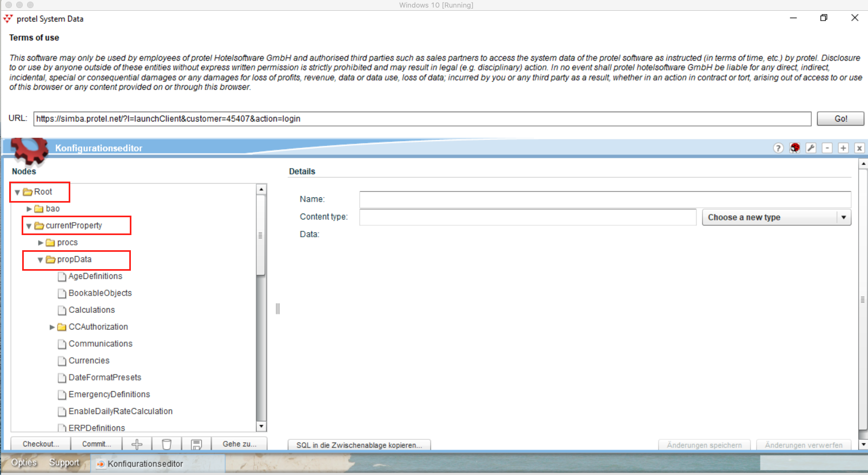This screenshot has width=868, height=475.
Task: Click the Gehe zu... button
Action: [240, 444]
